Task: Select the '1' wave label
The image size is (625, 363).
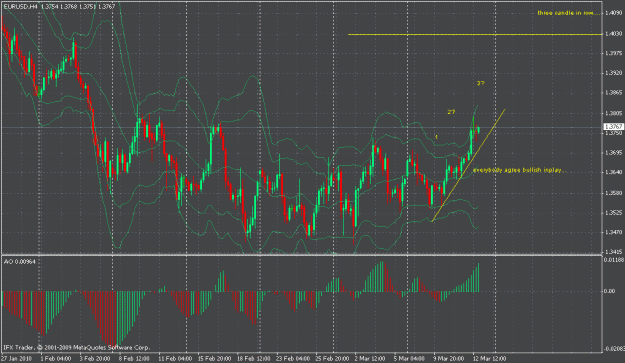Action: [x=436, y=137]
